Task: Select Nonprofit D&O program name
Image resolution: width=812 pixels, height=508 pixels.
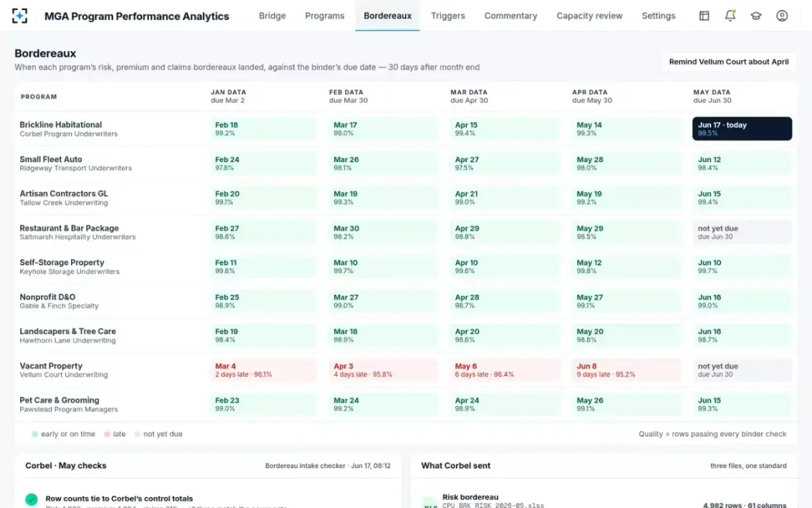Action: 47,297
